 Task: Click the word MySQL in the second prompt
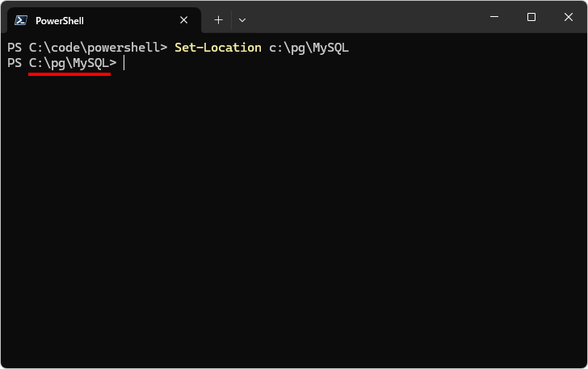click(90, 63)
